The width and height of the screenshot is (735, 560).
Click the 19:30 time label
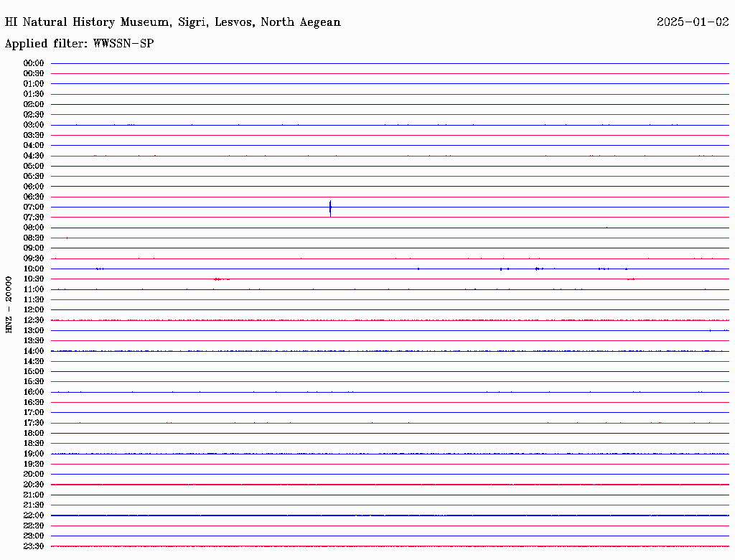pyautogui.click(x=34, y=465)
